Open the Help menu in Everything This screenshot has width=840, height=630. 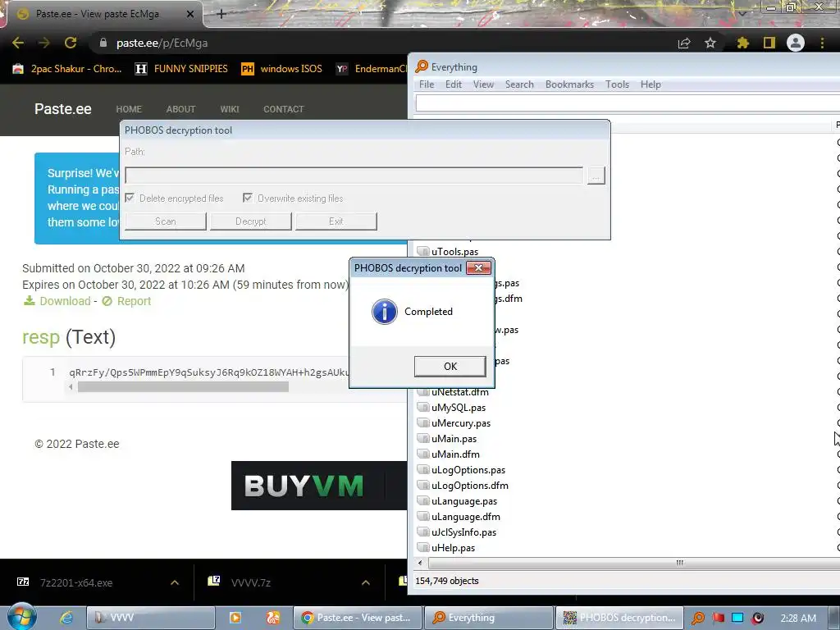pos(651,84)
